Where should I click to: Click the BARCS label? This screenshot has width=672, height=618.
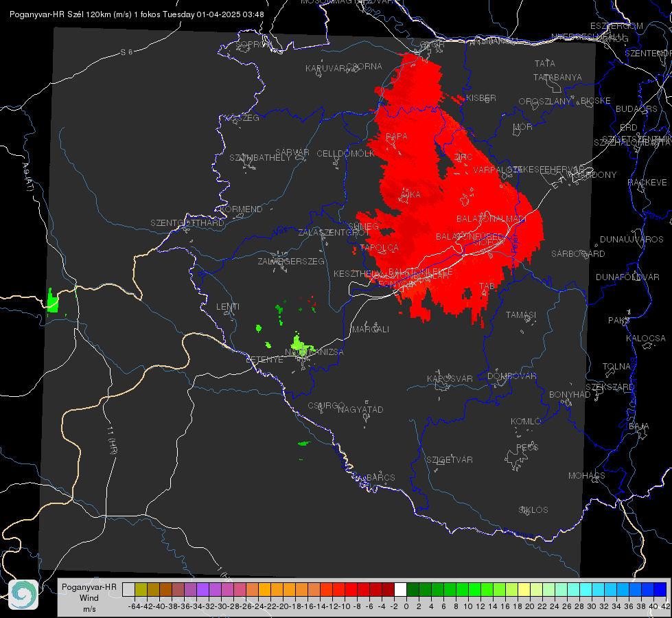click(380, 477)
